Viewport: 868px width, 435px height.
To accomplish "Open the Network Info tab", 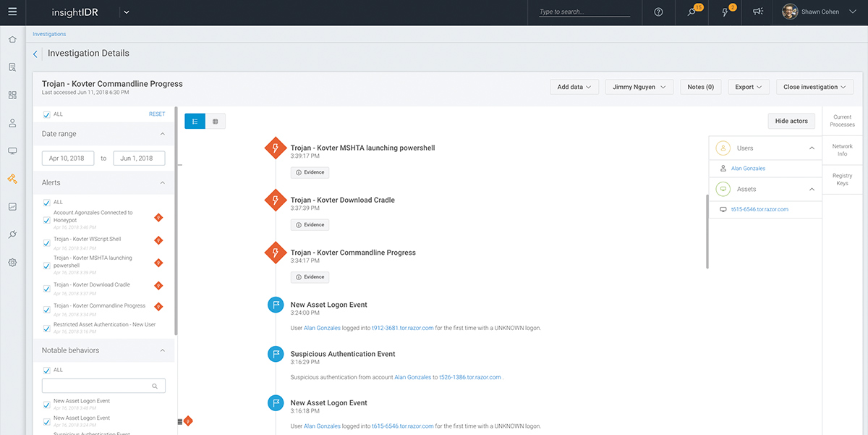I will click(842, 150).
